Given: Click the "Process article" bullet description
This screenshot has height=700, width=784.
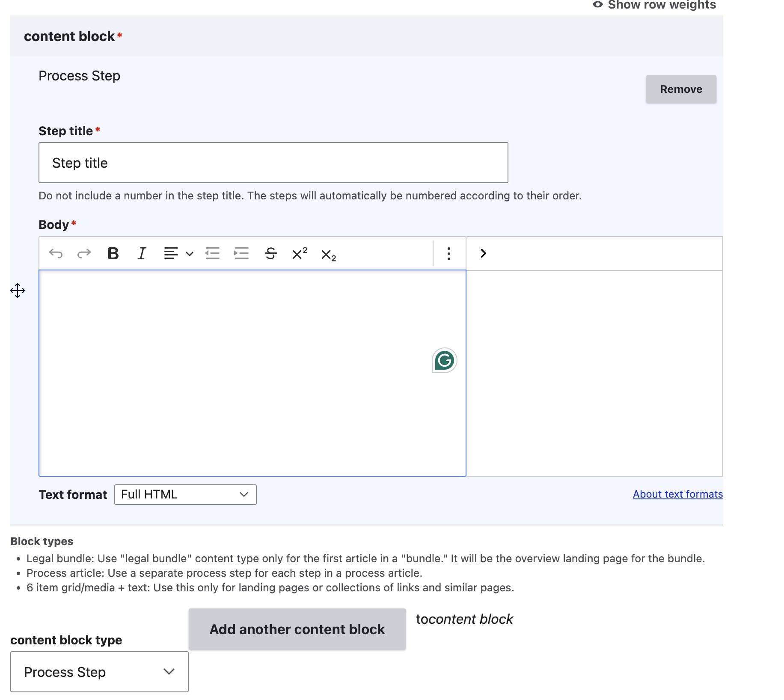Looking at the screenshot, I should click(224, 573).
